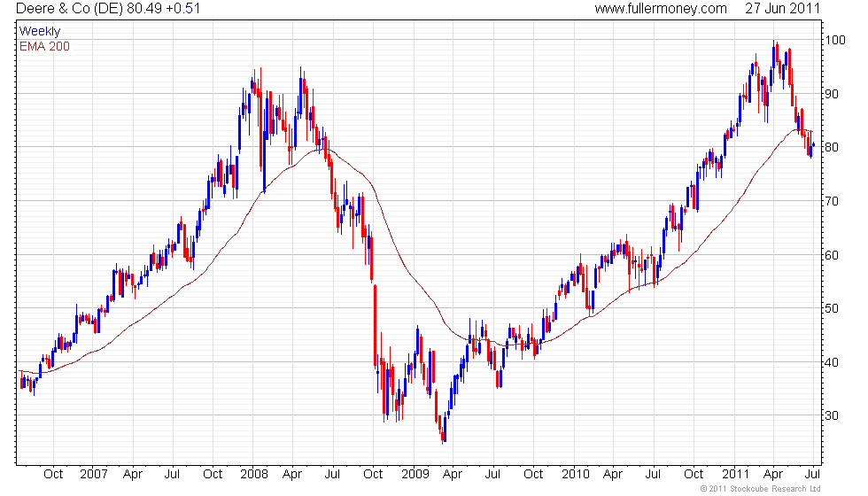Image resolution: width=868 pixels, height=496 pixels.
Task: Click the Deere & Co (DE) chart title
Action: 69,8
